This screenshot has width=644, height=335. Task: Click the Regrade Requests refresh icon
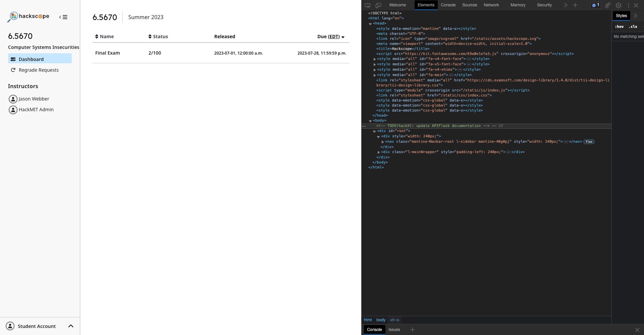coord(13,70)
